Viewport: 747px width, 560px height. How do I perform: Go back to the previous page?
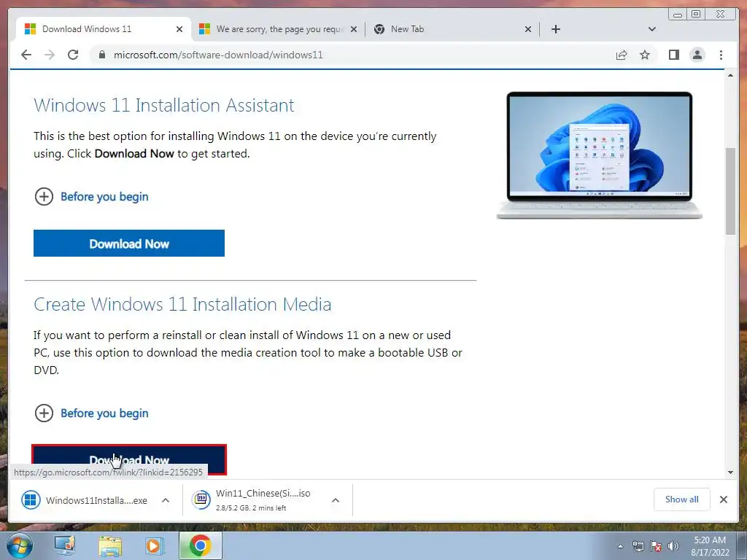26,55
